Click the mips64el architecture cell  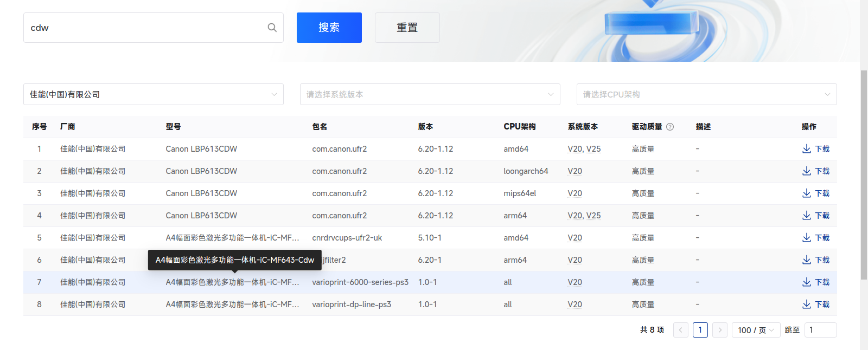click(x=520, y=193)
